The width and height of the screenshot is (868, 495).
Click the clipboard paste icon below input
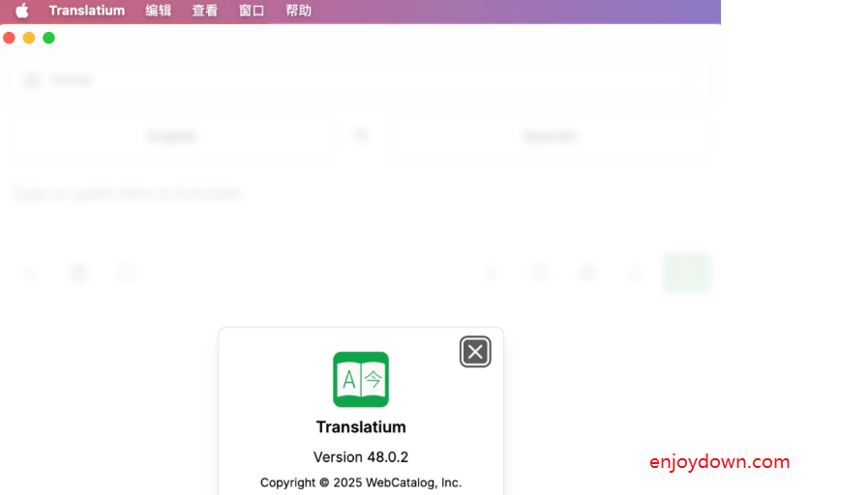78,273
